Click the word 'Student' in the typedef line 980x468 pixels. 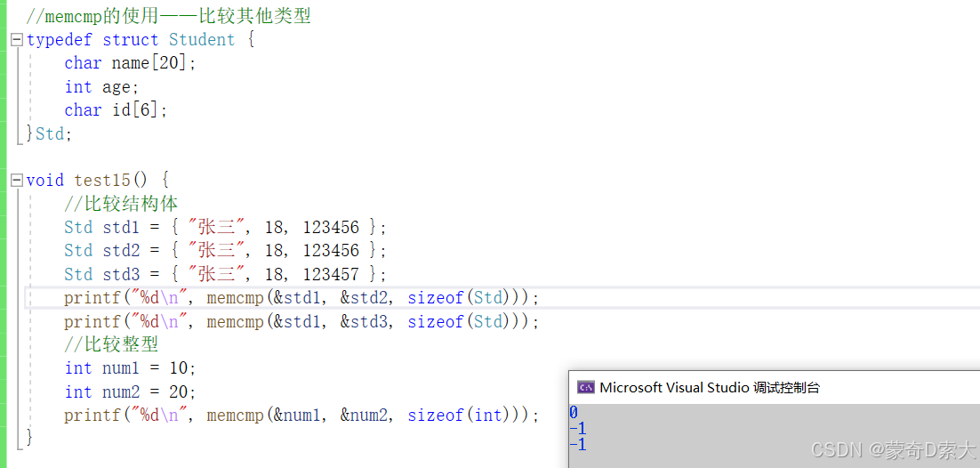pyautogui.click(x=202, y=40)
